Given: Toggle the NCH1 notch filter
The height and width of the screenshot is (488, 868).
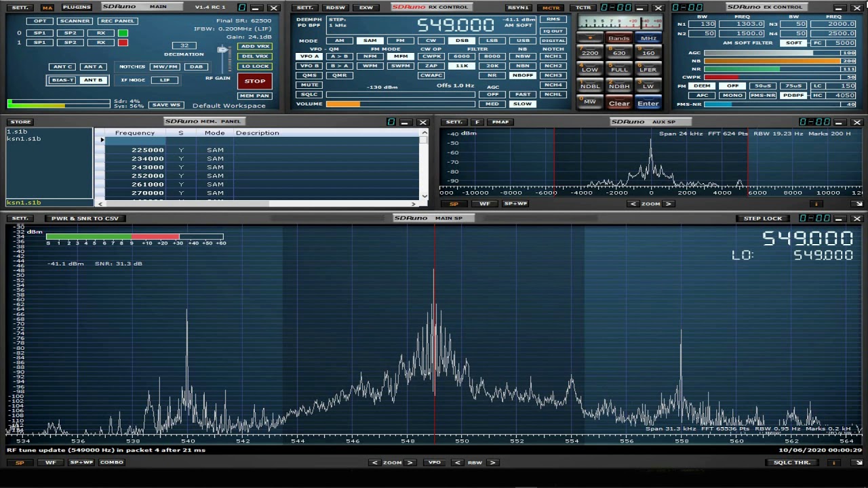Looking at the screenshot, I should [x=553, y=56].
